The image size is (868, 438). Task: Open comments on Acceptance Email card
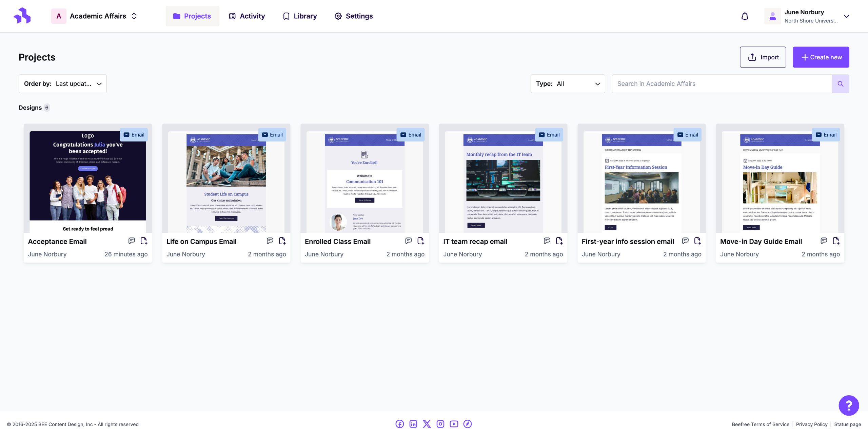click(x=132, y=241)
